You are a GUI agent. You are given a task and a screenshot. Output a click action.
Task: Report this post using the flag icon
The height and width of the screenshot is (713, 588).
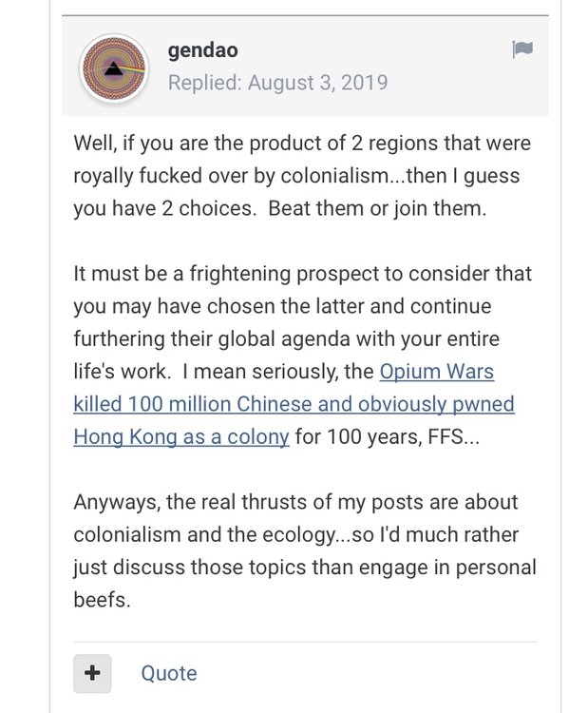click(x=522, y=49)
